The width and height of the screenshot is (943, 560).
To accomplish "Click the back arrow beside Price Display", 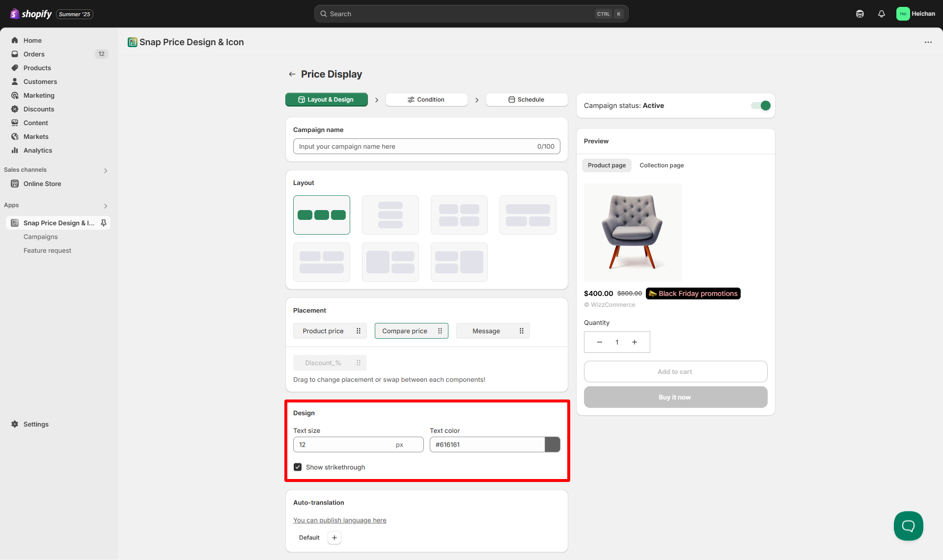I will pyautogui.click(x=292, y=74).
